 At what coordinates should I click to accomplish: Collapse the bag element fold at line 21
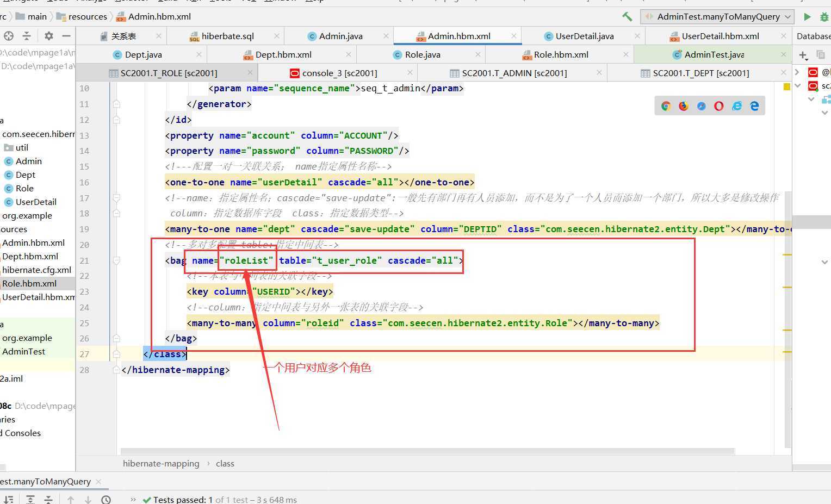(116, 260)
